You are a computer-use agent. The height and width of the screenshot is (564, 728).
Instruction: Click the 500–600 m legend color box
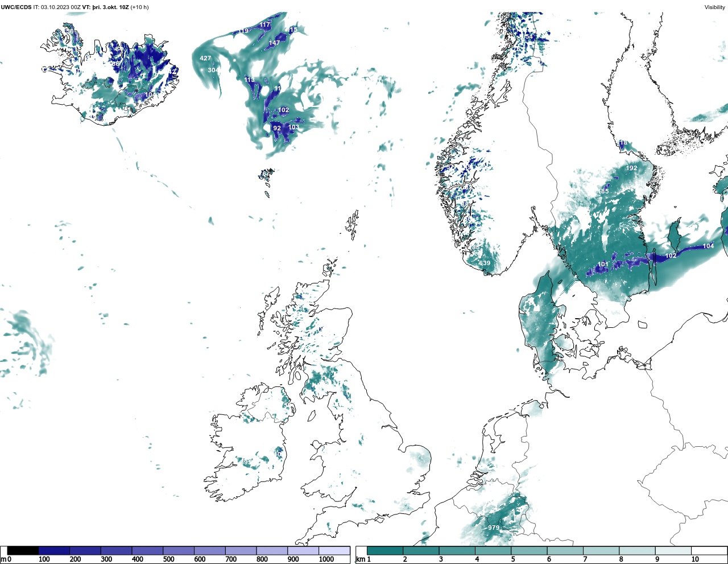[x=179, y=550]
